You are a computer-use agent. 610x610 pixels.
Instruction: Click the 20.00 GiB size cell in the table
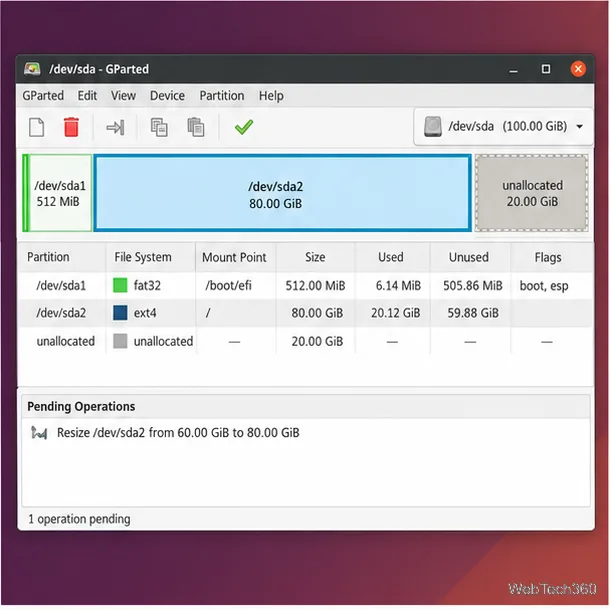tap(317, 342)
